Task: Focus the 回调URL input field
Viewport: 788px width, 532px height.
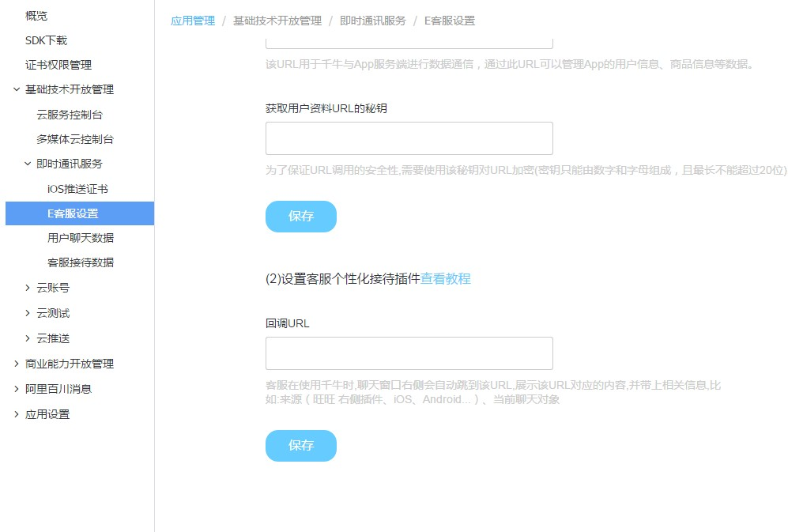Action: coord(409,353)
